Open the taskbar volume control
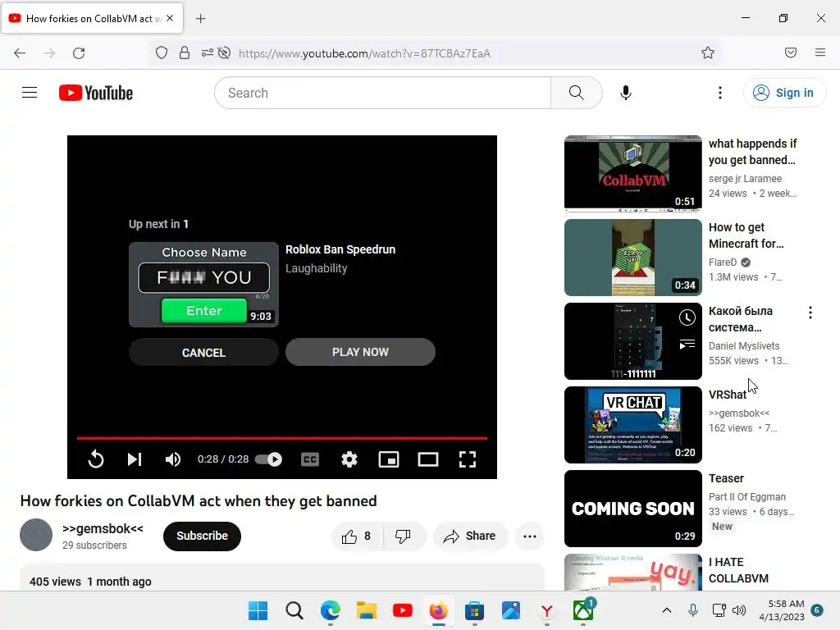840x630 pixels. tap(739, 610)
